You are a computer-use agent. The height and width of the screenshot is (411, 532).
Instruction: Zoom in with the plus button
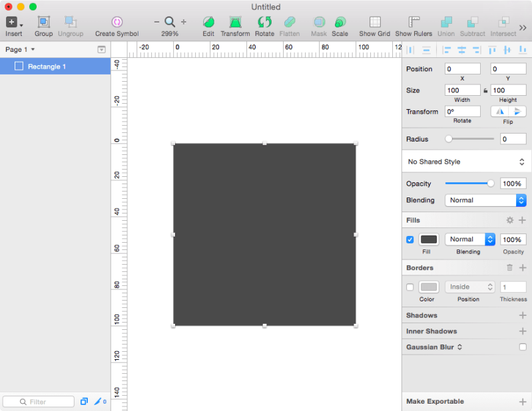[184, 22]
